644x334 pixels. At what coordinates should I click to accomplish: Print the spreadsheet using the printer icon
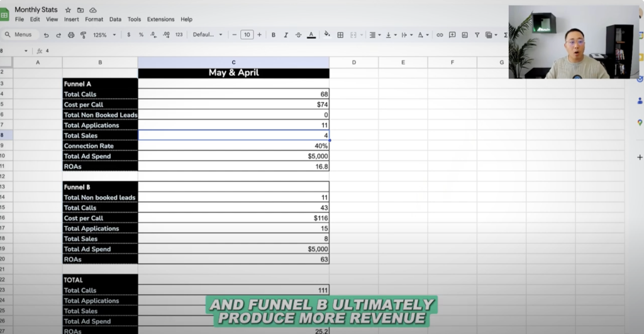pos(71,35)
